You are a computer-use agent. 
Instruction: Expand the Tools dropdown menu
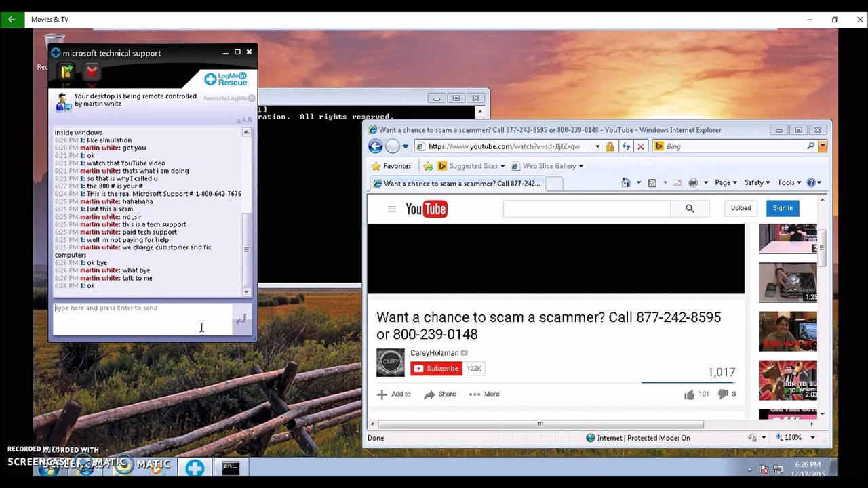click(789, 182)
